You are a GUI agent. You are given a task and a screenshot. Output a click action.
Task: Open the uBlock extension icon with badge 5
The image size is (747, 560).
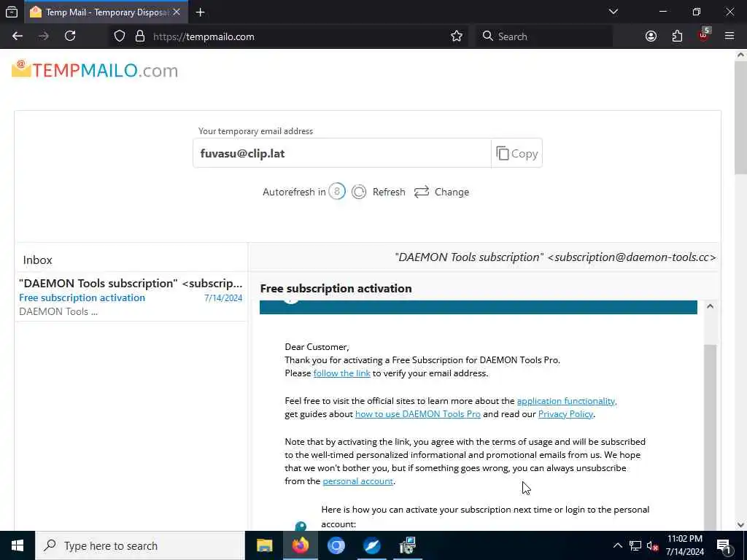(x=704, y=35)
